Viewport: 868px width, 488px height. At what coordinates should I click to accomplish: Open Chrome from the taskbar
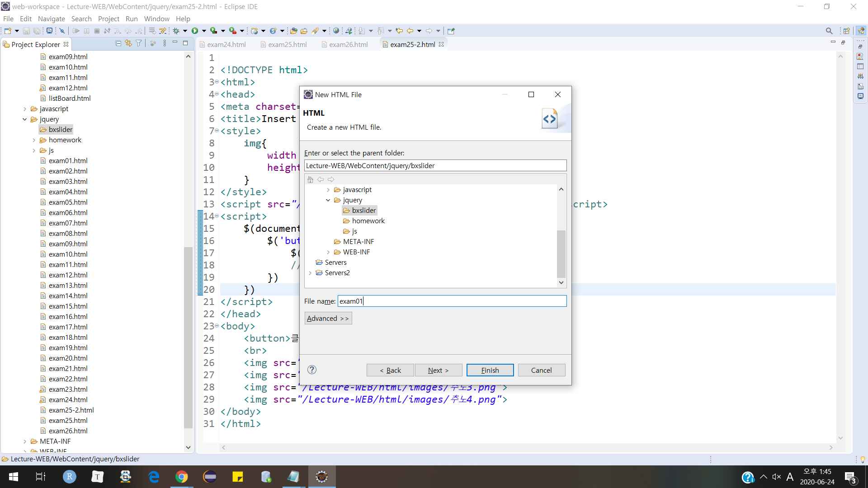click(181, 477)
